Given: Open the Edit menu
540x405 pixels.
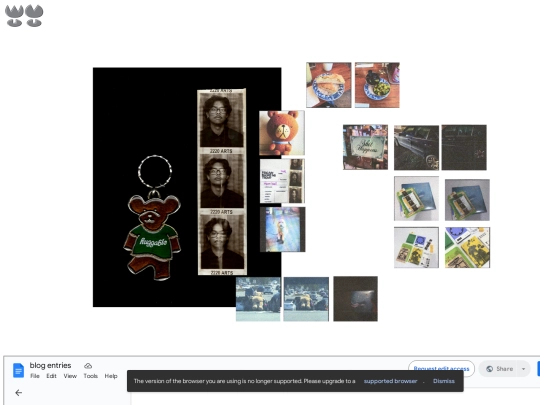Looking at the screenshot, I should [x=51, y=376].
